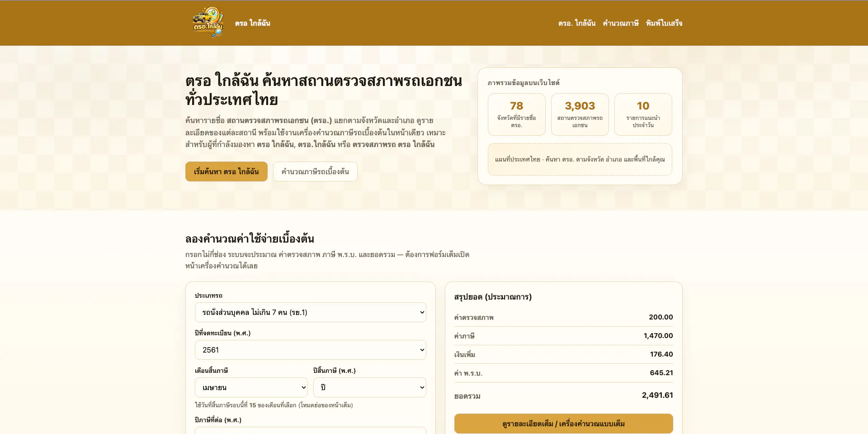Click the 3,903 inspection stations statistic card
Image resolution: width=868 pixels, height=434 pixels.
pos(580,114)
